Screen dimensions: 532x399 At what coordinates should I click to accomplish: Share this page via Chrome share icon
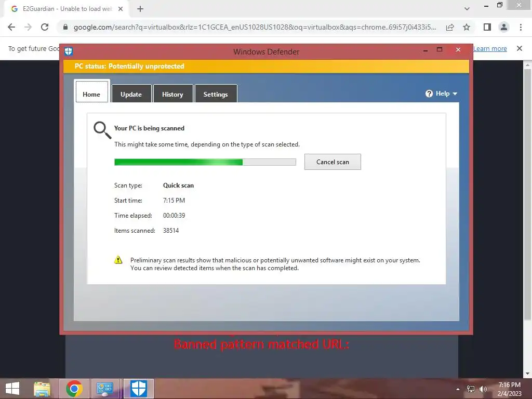[450, 27]
